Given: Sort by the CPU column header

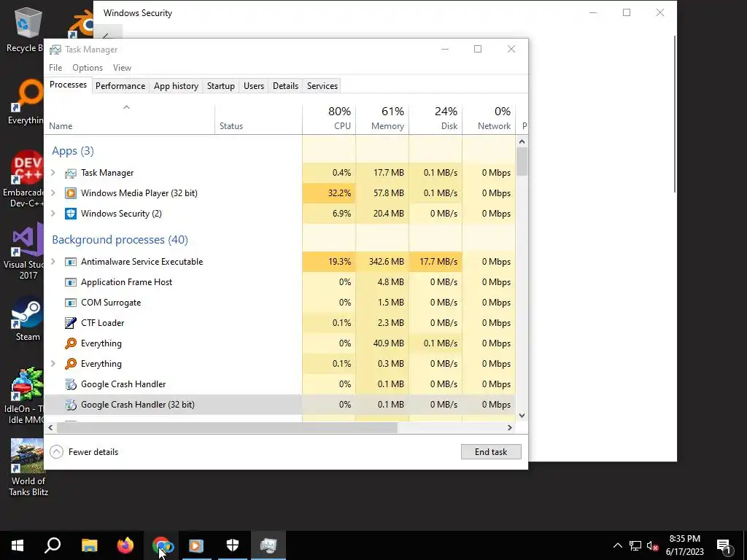Looking at the screenshot, I should point(329,119).
